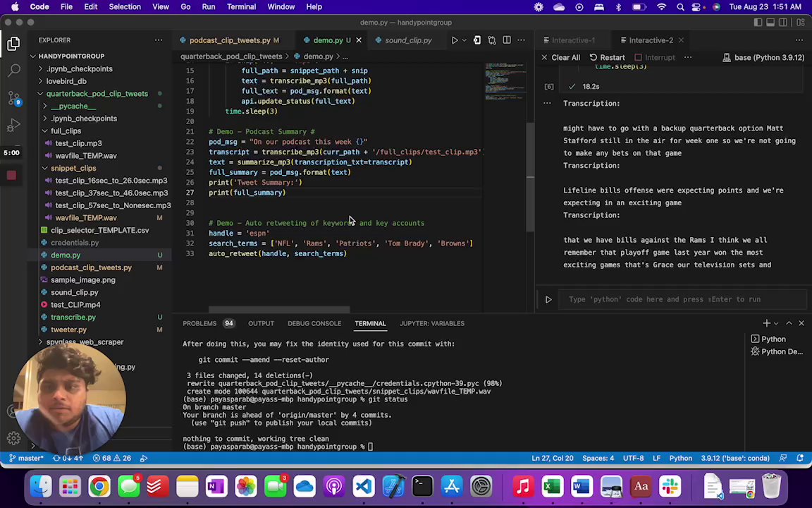This screenshot has width=812, height=508.
Task: Stop the screen recording with red square
Action: (12, 175)
